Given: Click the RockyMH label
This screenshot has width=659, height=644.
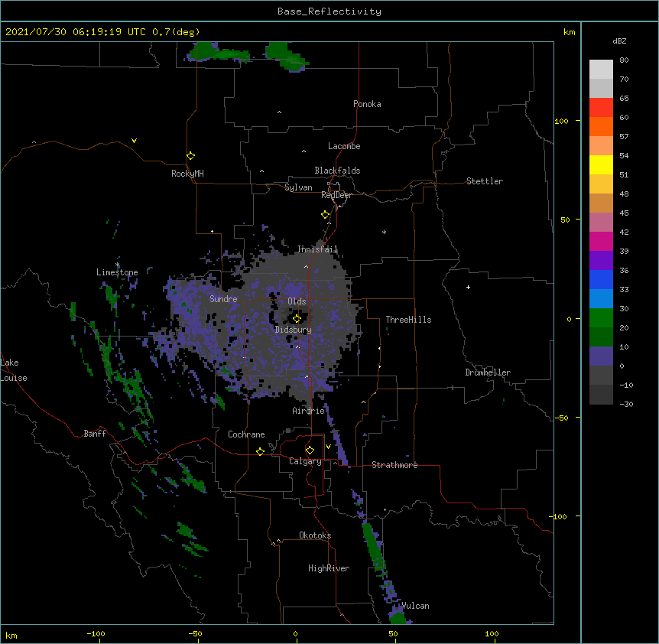Looking at the screenshot, I should tap(187, 174).
